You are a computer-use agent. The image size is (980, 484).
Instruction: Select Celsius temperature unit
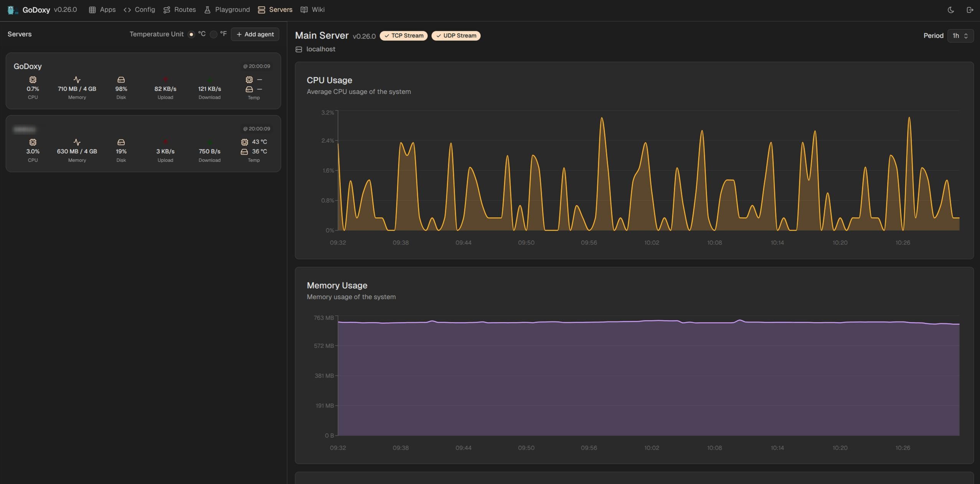point(191,35)
